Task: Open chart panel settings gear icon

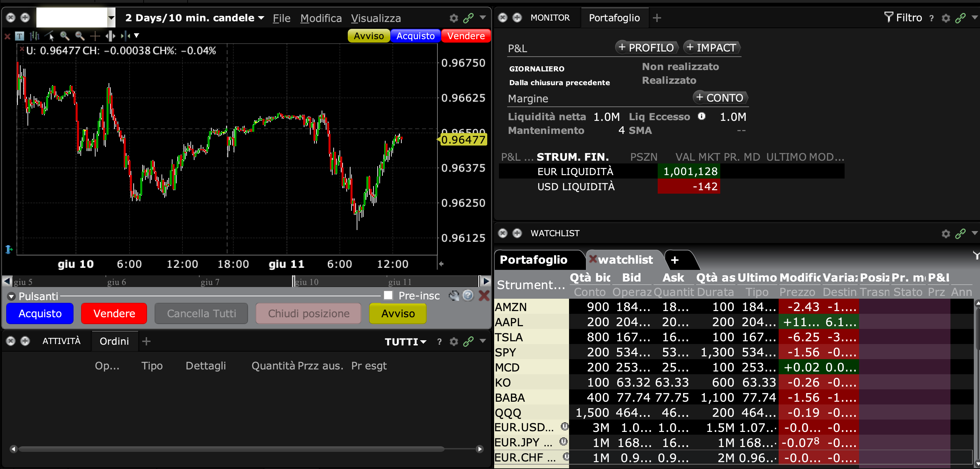Action: point(454,18)
